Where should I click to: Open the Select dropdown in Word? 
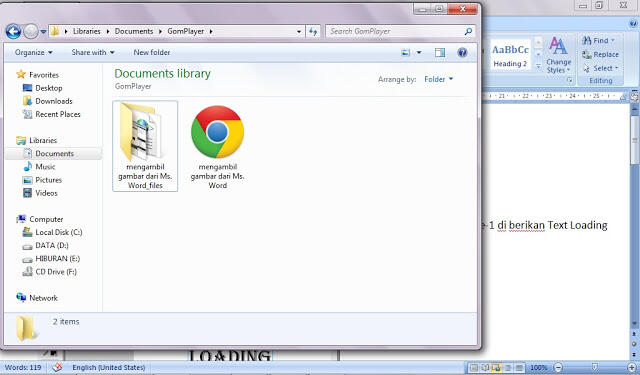coord(601,68)
